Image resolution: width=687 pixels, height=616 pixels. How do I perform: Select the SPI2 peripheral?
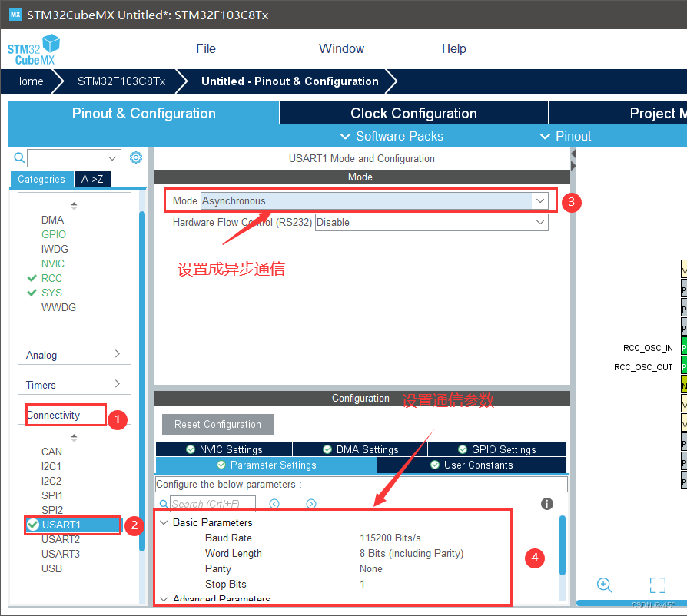[52, 510]
